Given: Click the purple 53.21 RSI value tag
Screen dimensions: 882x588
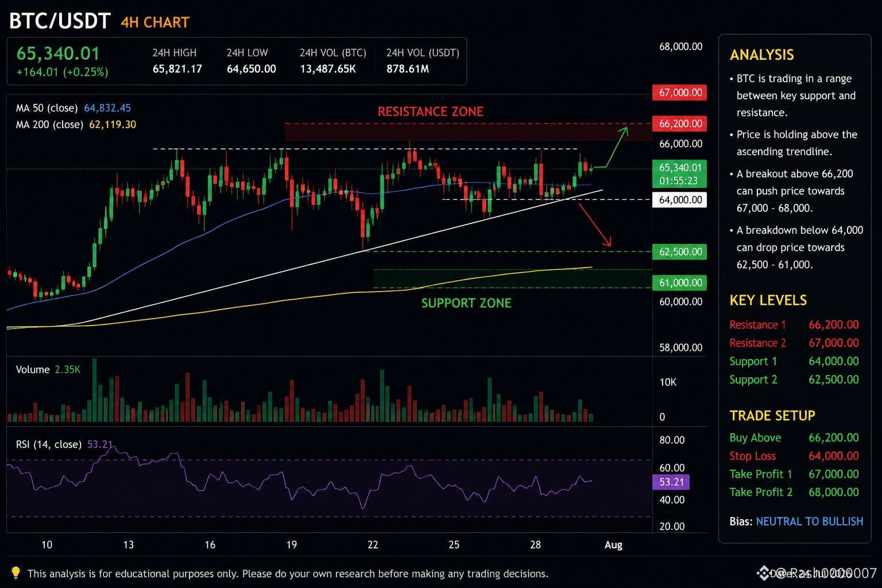Looking at the screenshot, I should (671, 482).
